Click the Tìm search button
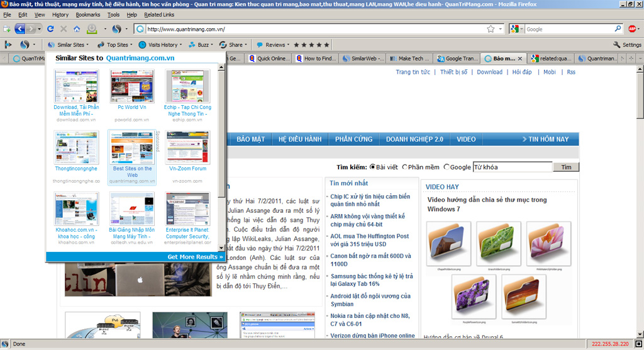644x350 pixels. pos(567,167)
